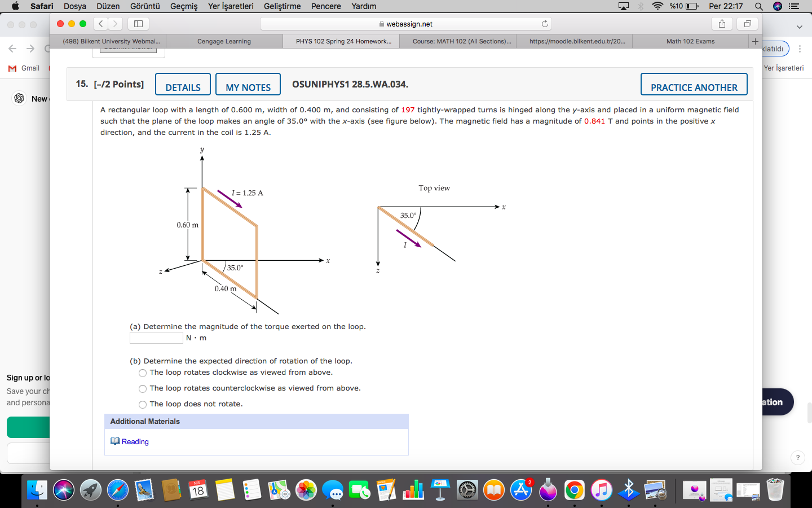Select 'The loop rotates clockwise as viewed from above'
This screenshot has width=812, height=508.
pos(143,373)
